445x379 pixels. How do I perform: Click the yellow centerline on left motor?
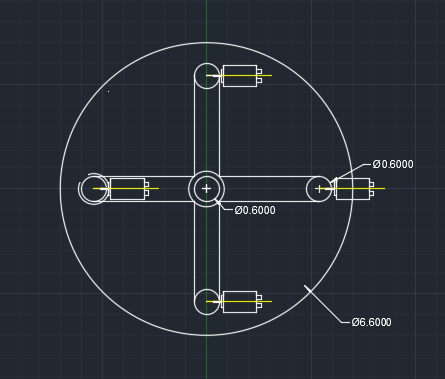click(x=126, y=188)
